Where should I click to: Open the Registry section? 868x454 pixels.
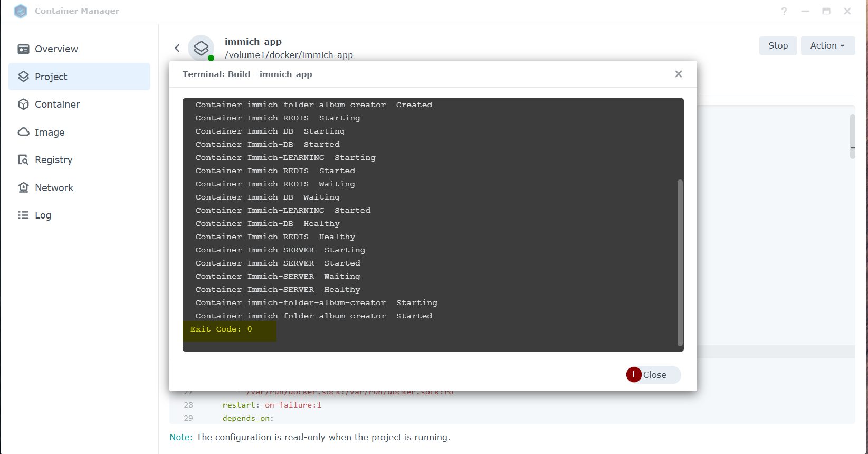click(x=79, y=160)
